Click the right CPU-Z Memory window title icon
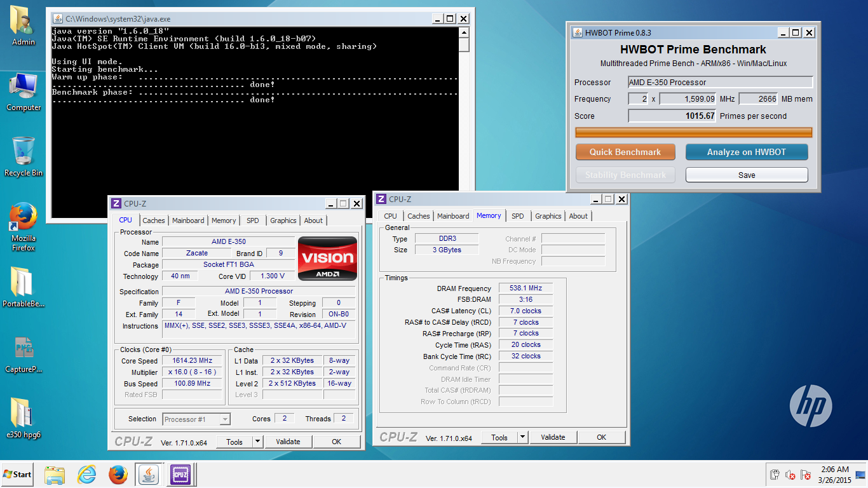Viewport: 868px width, 488px height. (x=381, y=199)
